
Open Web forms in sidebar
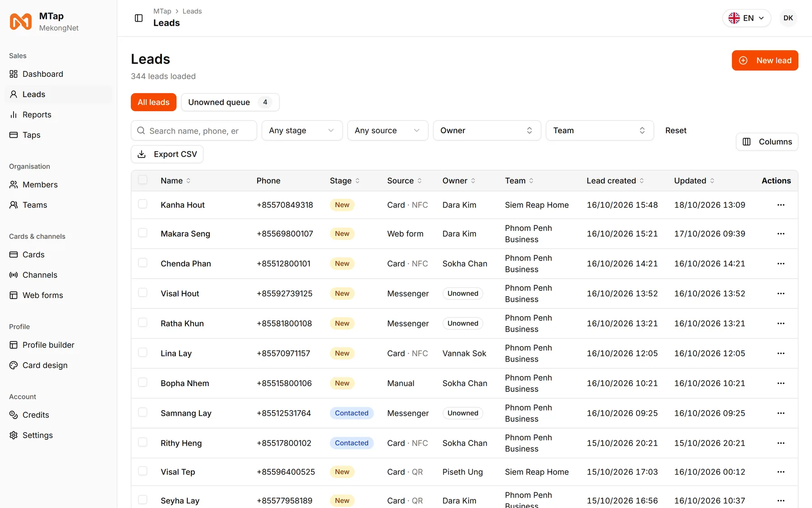tap(59, 295)
